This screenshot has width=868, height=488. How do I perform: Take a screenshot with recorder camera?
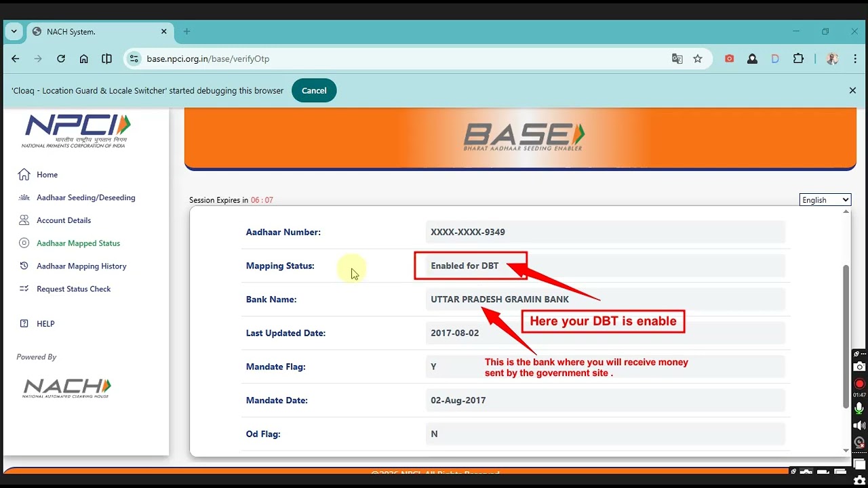(859, 367)
